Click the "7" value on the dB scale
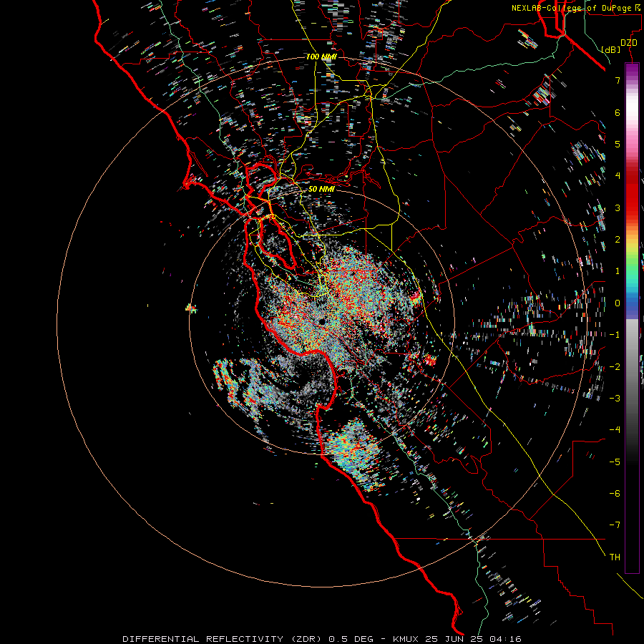Screen dimensions: 644x644 618,80
